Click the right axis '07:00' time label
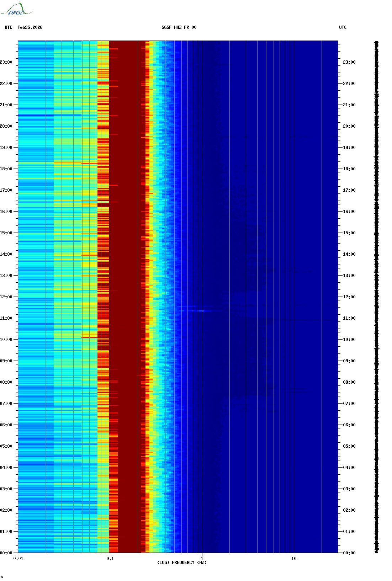392x581 pixels. (349, 404)
